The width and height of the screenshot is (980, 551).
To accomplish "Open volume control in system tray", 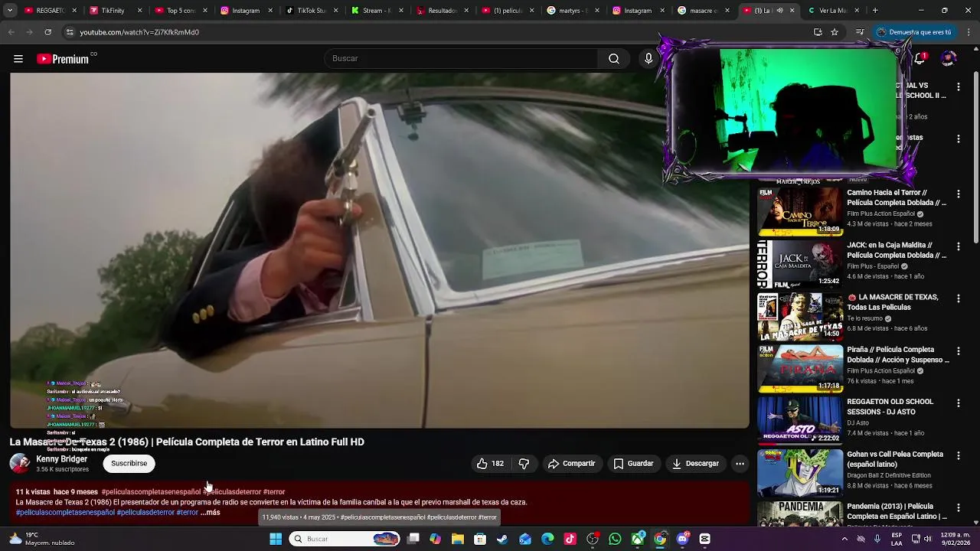I will tap(927, 539).
